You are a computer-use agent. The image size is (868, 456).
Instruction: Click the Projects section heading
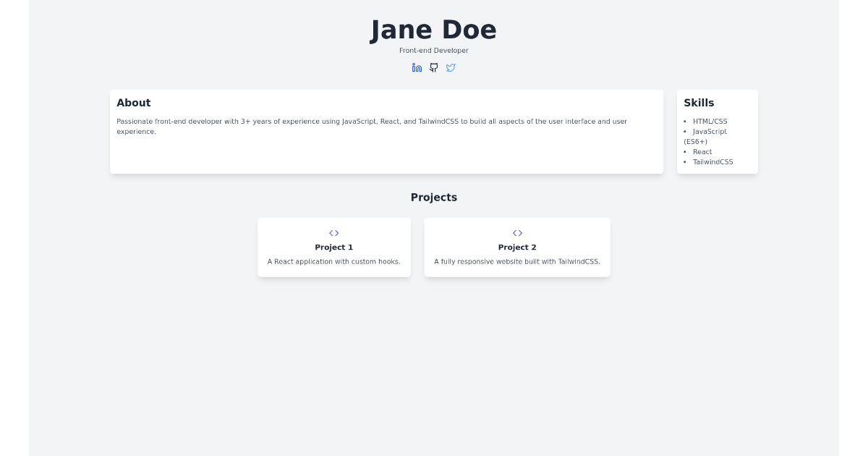tap(433, 197)
